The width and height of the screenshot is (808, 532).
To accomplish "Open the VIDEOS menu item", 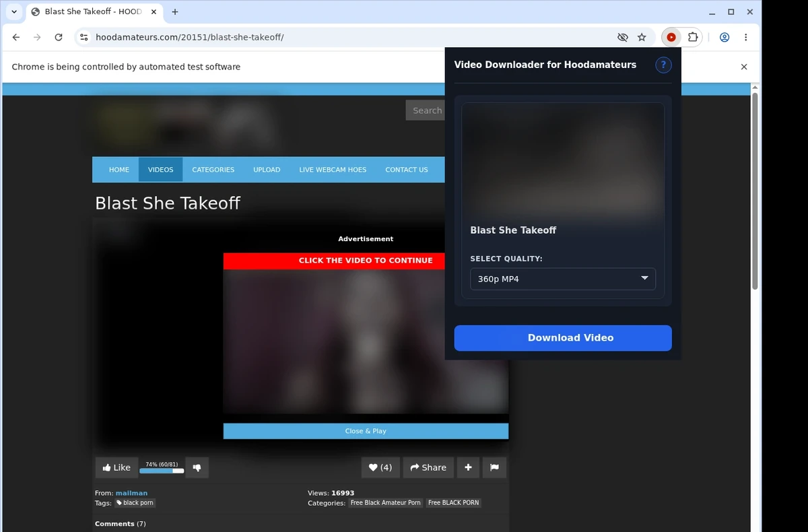I will click(x=160, y=170).
